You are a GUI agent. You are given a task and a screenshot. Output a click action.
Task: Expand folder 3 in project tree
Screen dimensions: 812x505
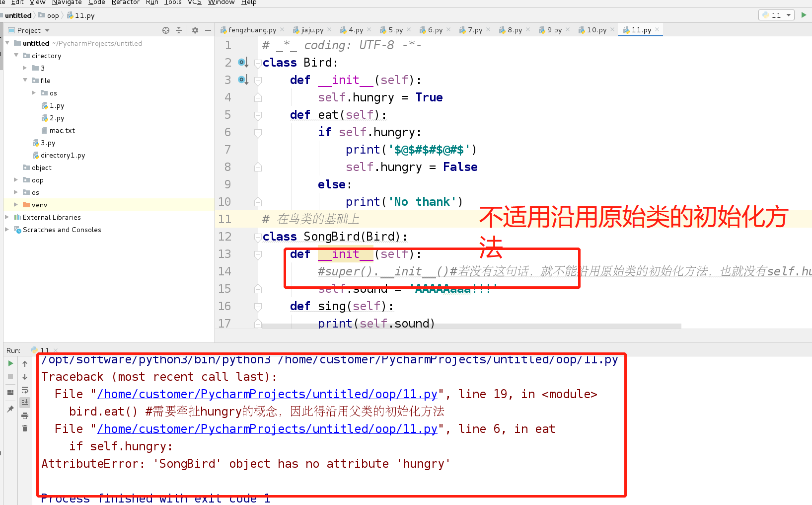[x=25, y=68]
